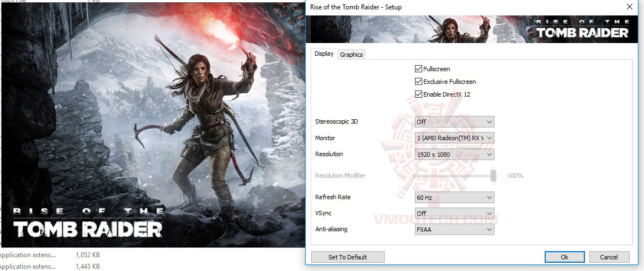Open the VSync dropdown
The height and width of the screenshot is (271, 644).
pos(455,214)
